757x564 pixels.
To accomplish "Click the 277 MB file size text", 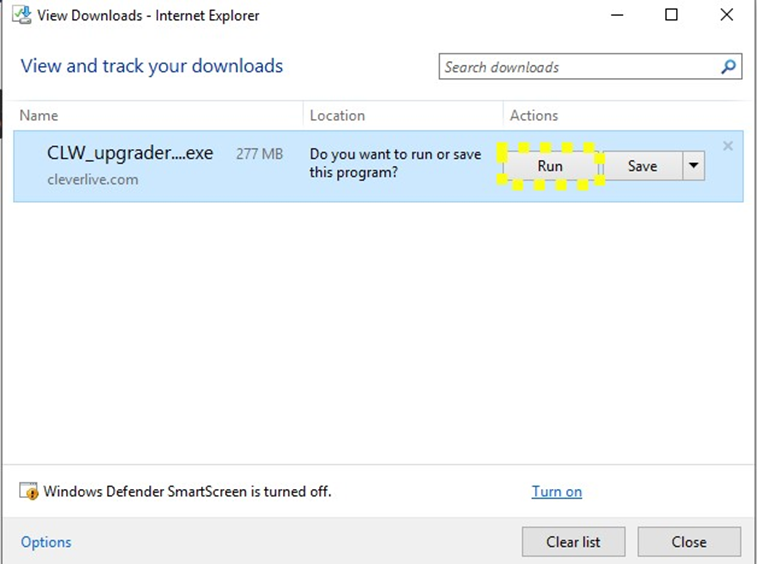I will click(x=259, y=154).
